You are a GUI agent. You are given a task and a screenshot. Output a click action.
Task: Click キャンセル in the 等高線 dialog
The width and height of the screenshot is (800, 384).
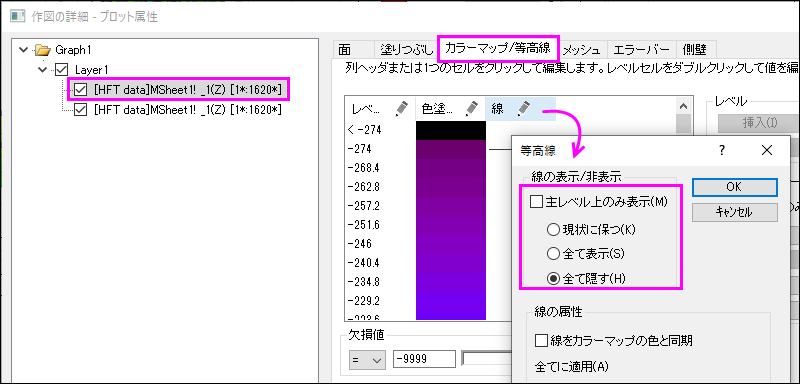point(735,213)
